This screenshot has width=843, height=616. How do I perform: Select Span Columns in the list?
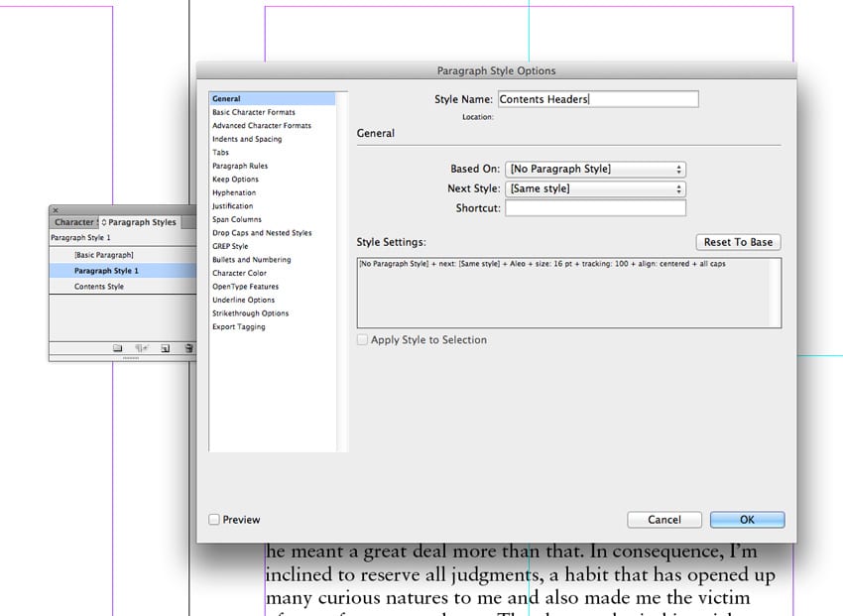pos(237,220)
